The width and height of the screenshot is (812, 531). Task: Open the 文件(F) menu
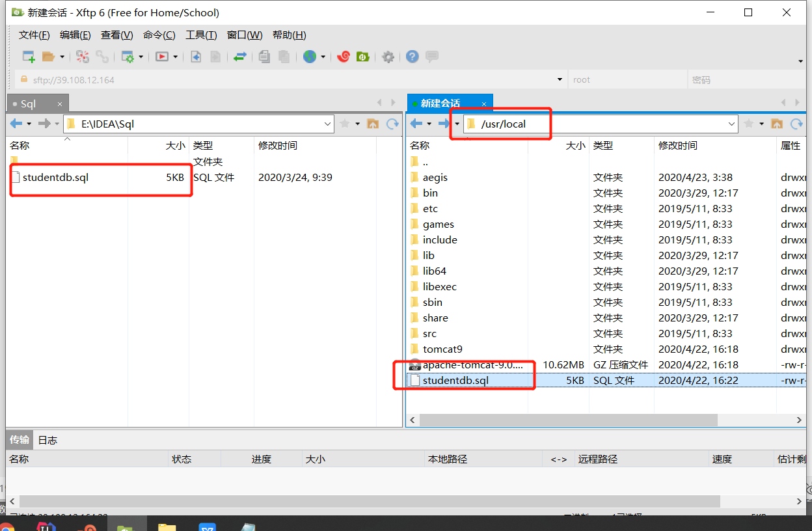[34, 35]
